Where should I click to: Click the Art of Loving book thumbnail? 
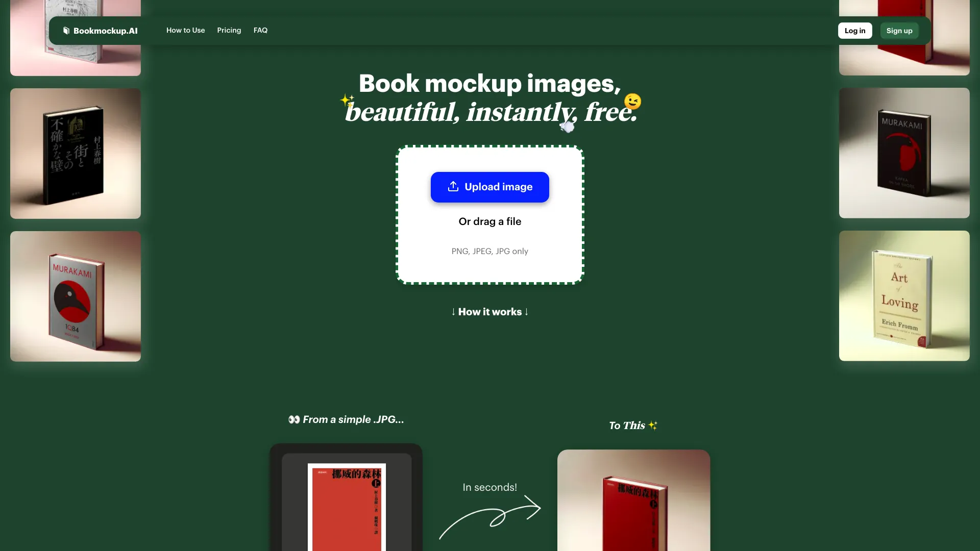pos(904,296)
